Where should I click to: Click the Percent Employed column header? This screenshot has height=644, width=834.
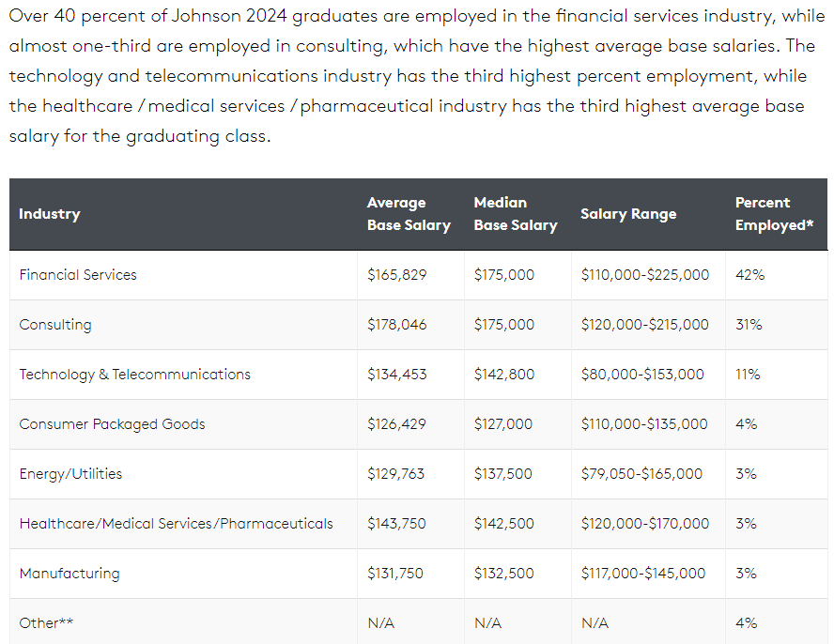774,214
